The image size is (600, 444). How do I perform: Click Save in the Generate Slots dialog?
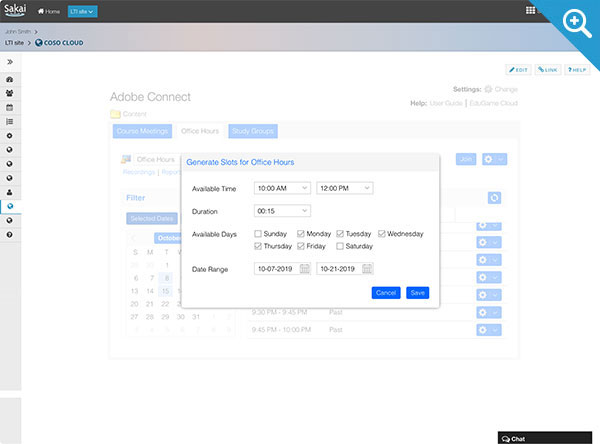(417, 293)
